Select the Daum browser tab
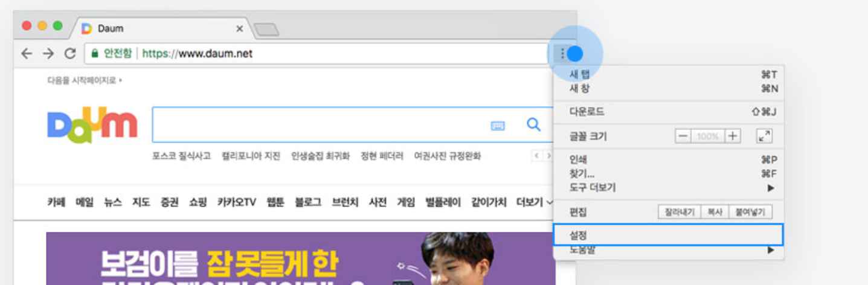868x285 pixels. [162, 28]
